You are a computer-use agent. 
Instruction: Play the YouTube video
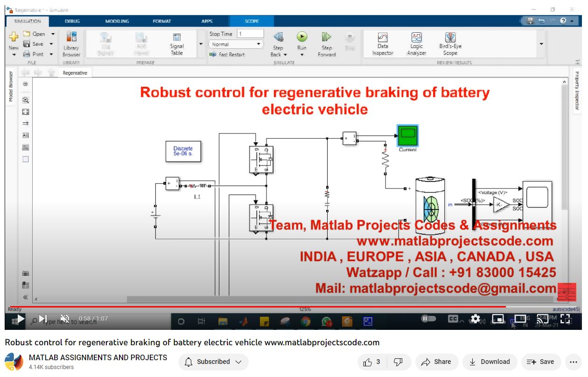pos(20,319)
